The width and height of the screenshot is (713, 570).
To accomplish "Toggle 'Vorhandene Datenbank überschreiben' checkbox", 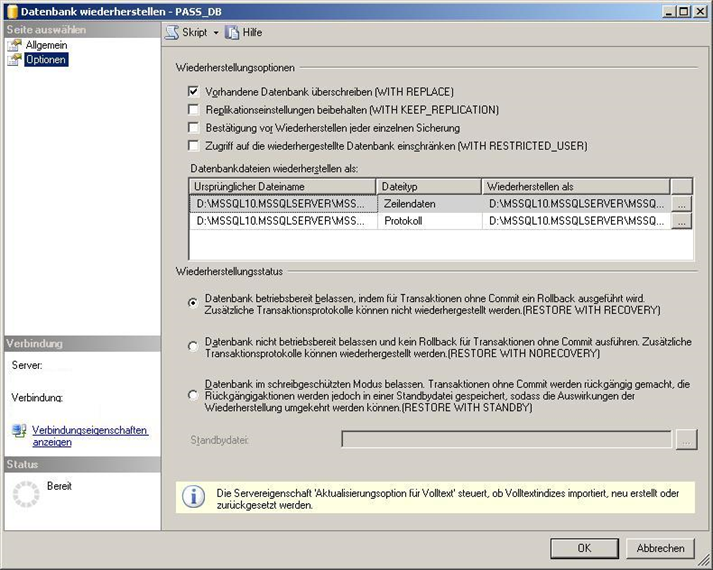I will (194, 91).
